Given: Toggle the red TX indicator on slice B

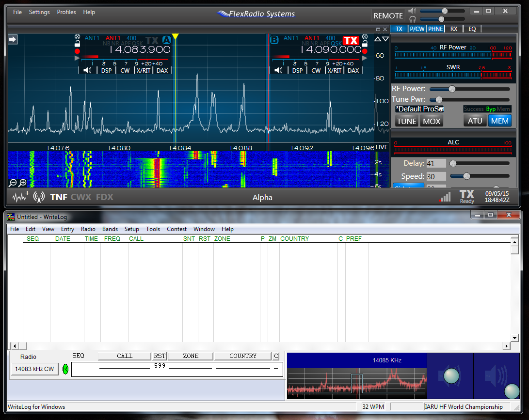Looking at the screenshot, I should (351, 40).
